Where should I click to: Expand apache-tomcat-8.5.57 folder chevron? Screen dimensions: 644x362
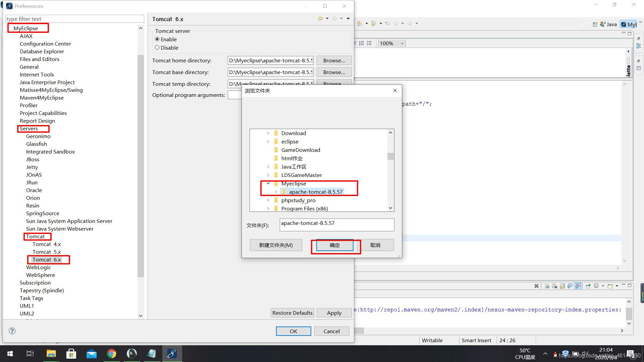click(276, 192)
